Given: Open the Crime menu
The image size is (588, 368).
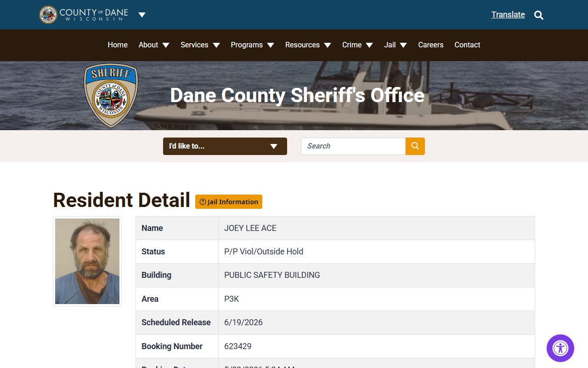Looking at the screenshot, I should click(x=352, y=45).
